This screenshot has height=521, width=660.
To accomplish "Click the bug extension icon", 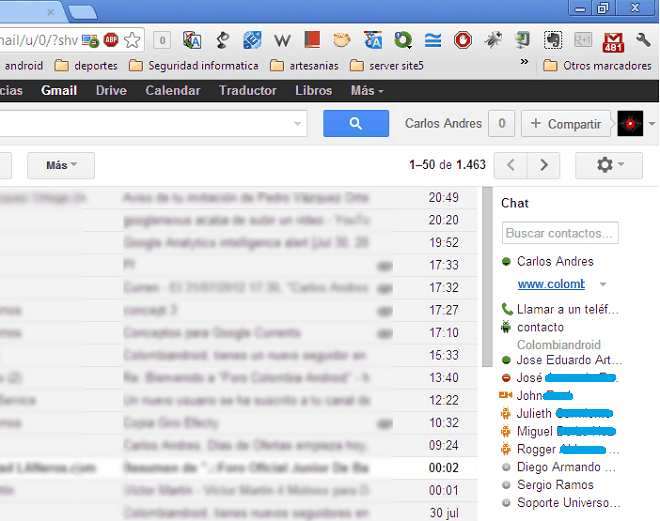I will [x=493, y=40].
